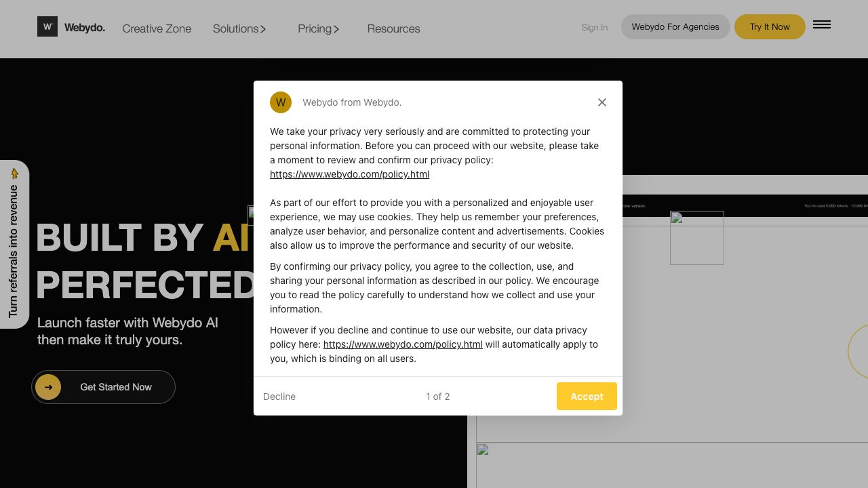Decline the privacy policy
This screenshot has width=868, height=488.
[279, 396]
